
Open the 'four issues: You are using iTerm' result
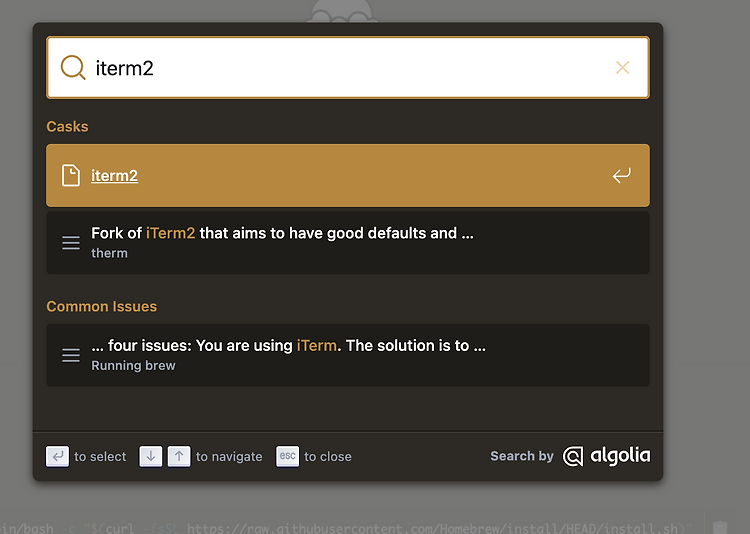click(348, 355)
